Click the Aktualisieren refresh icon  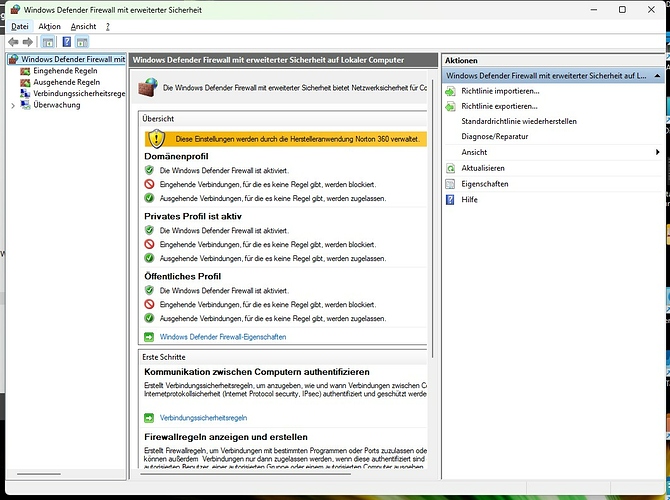click(x=450, y=168)
